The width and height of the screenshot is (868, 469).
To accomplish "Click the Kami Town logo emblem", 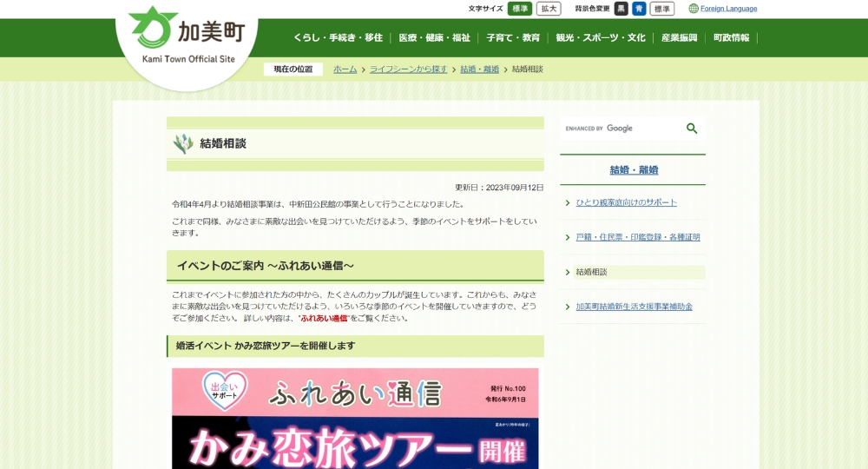I will [x=151, y=28].
